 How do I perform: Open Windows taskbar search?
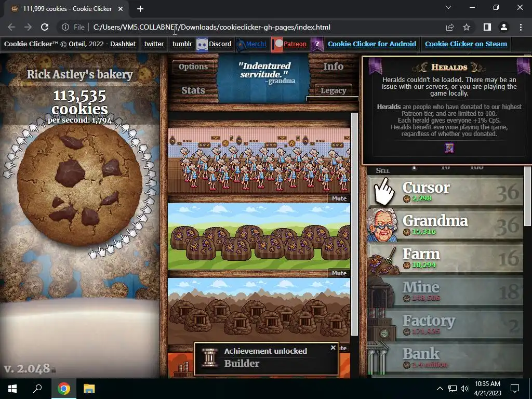tap(37, 389)
